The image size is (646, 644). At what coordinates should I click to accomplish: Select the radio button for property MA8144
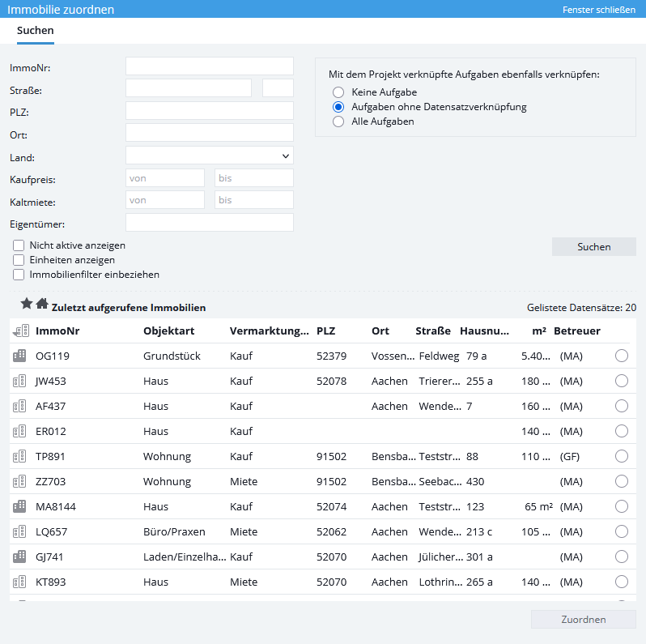[621, 506]
